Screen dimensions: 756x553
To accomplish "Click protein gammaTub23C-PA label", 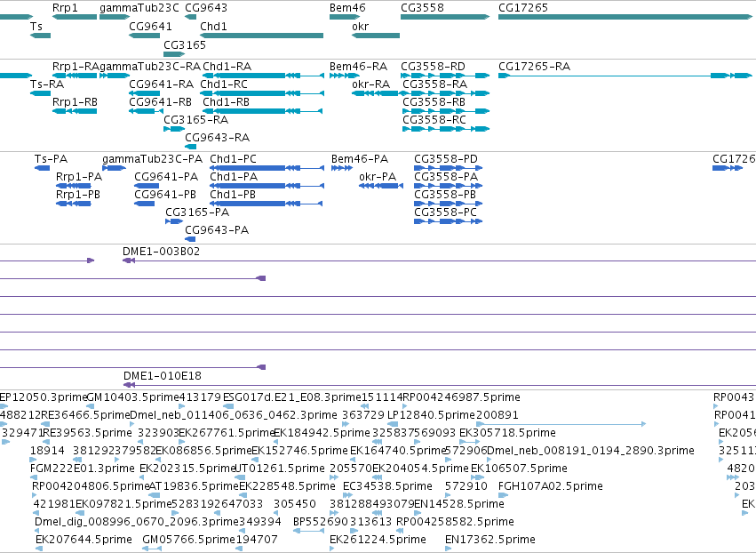I will [153, 159].
